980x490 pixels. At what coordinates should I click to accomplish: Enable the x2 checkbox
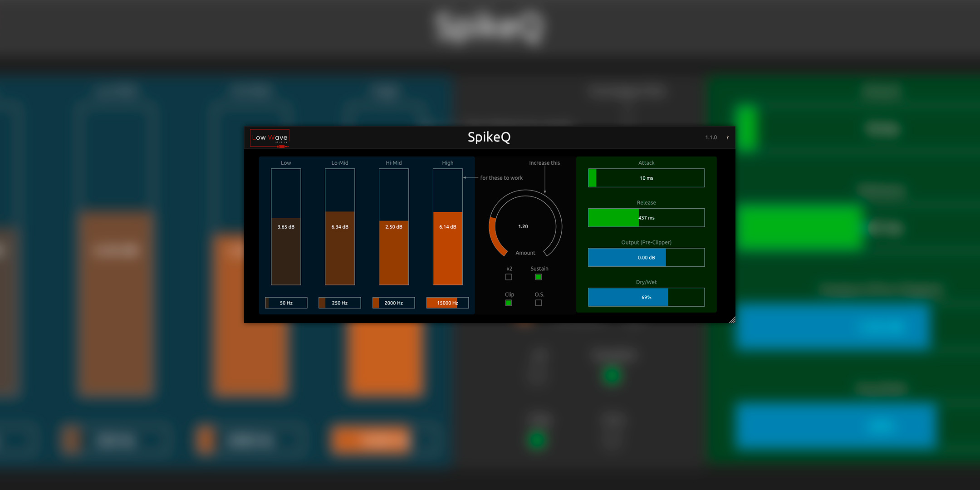click(x=509, y=277)
